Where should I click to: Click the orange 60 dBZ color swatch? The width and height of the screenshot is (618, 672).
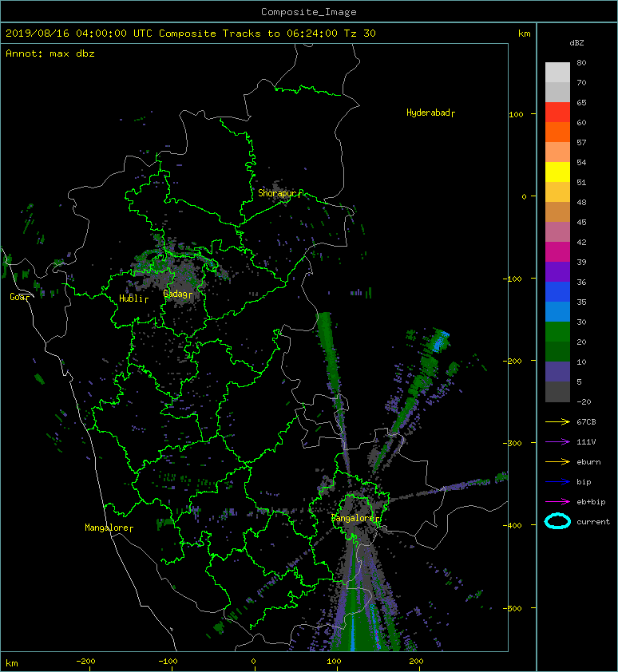(x=557, y=132)
